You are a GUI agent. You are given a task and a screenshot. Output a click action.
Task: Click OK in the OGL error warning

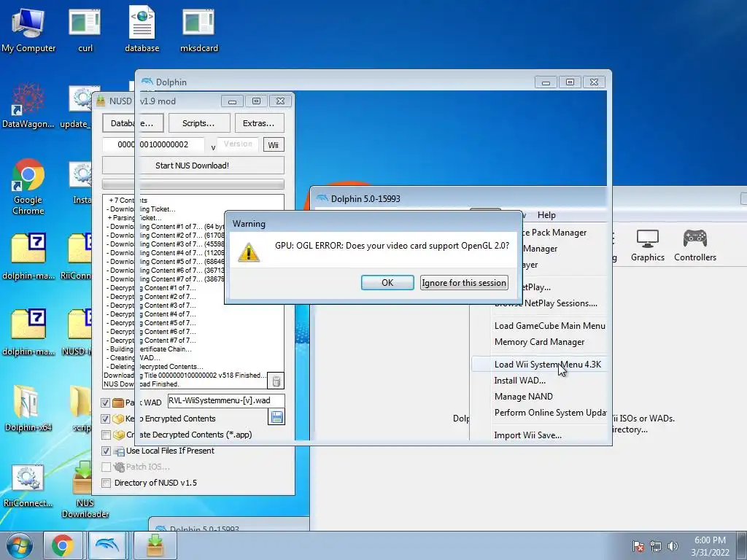click(x=387, y=282)
